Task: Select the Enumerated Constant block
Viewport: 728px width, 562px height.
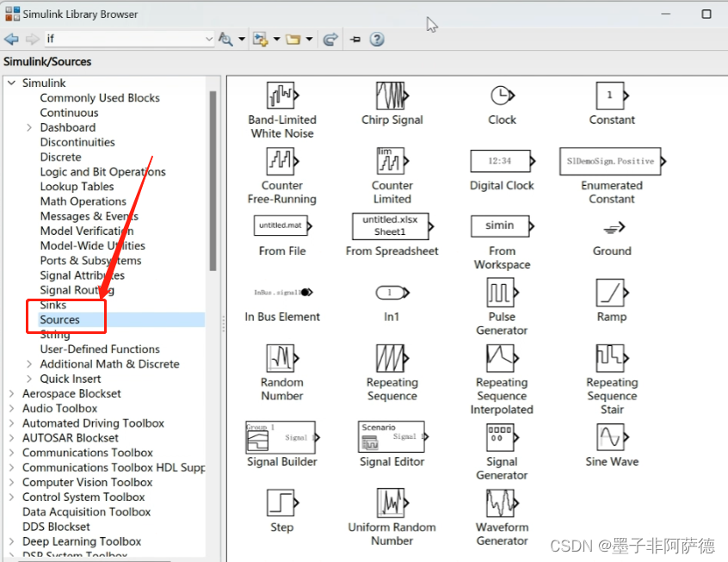Action: [613, 161]
